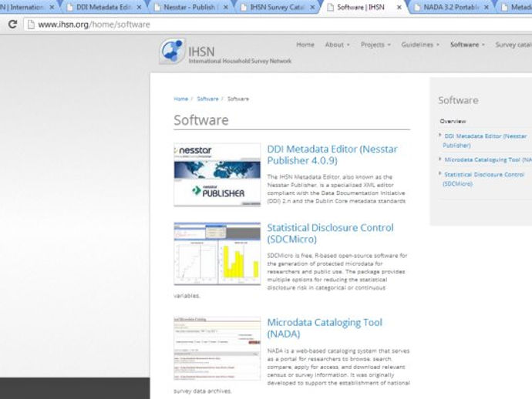The width and height of the screenshot is (532, 399).
Task: Expand the About dropdown menu
Action: (337, 45)
